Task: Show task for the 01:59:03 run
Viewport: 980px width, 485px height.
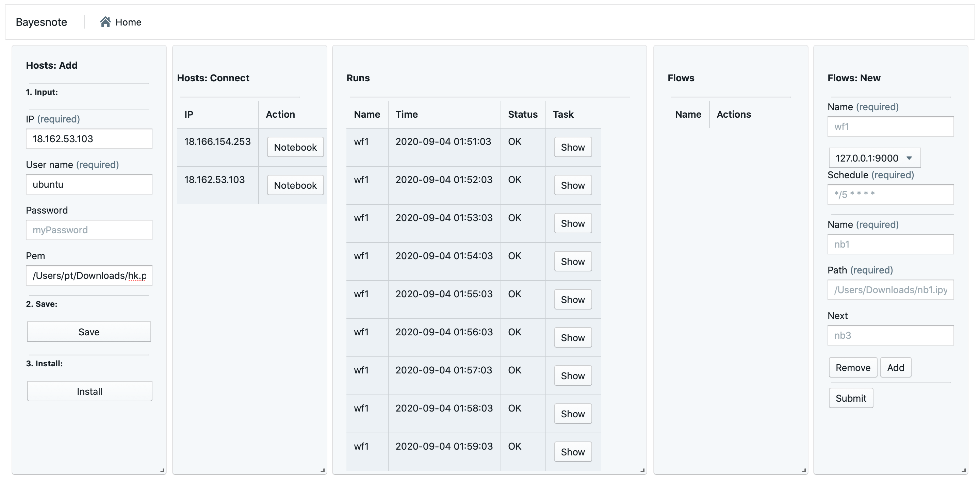Action: [573, 452]
